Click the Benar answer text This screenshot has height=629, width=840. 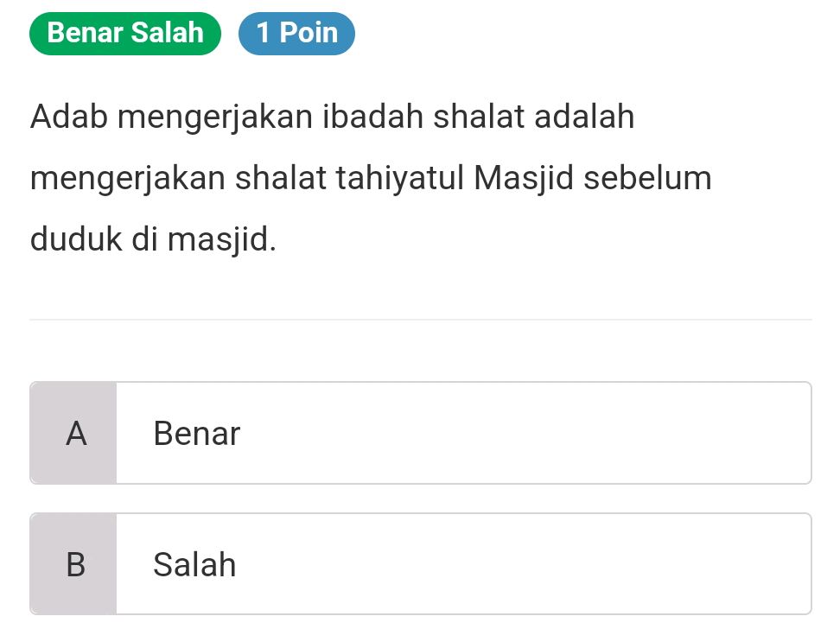(196, 432)
